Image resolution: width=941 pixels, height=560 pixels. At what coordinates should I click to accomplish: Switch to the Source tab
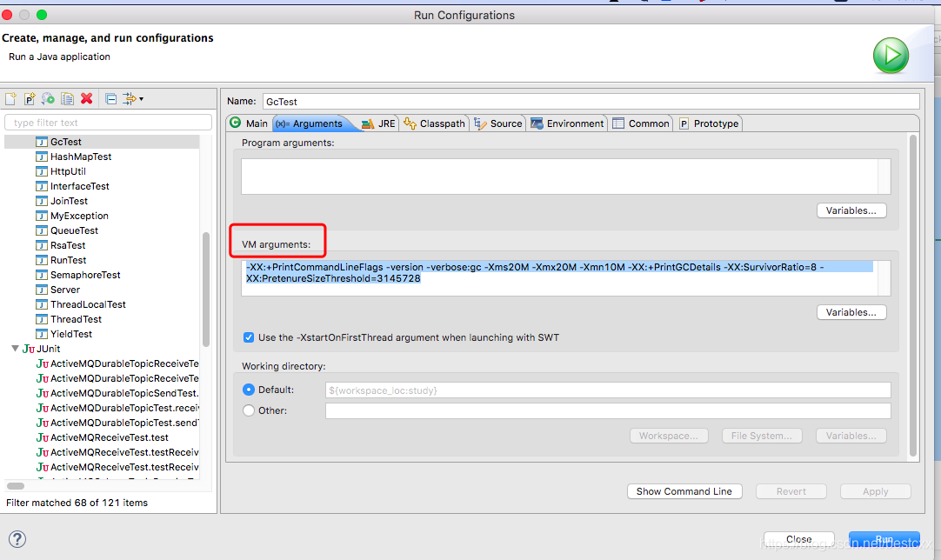pos(498,123)
